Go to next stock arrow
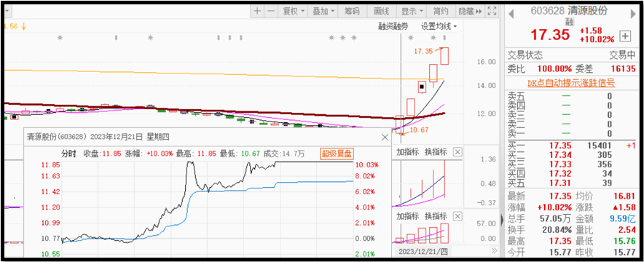Screen dimensions: 644x262 (x=633, y=15)
